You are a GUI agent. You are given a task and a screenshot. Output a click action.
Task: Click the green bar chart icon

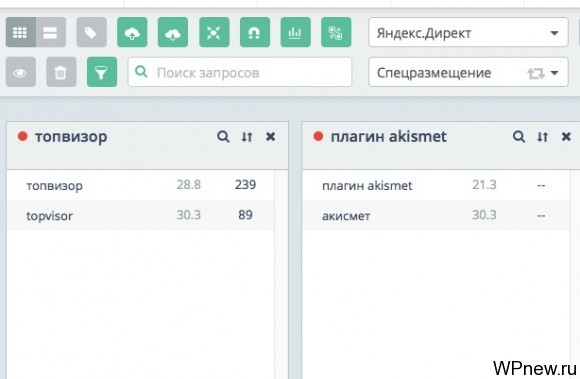pyautogui.click(x=296, y=33)
